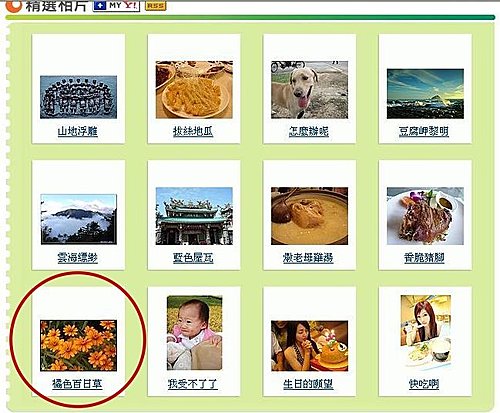
Task: Click the 豆腐岬黎明 caption link
Action: [x=424, y=132]
